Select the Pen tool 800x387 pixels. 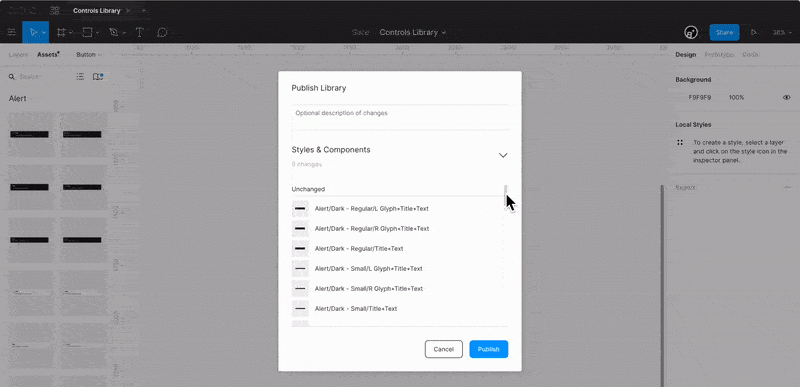tap(114, 32)
